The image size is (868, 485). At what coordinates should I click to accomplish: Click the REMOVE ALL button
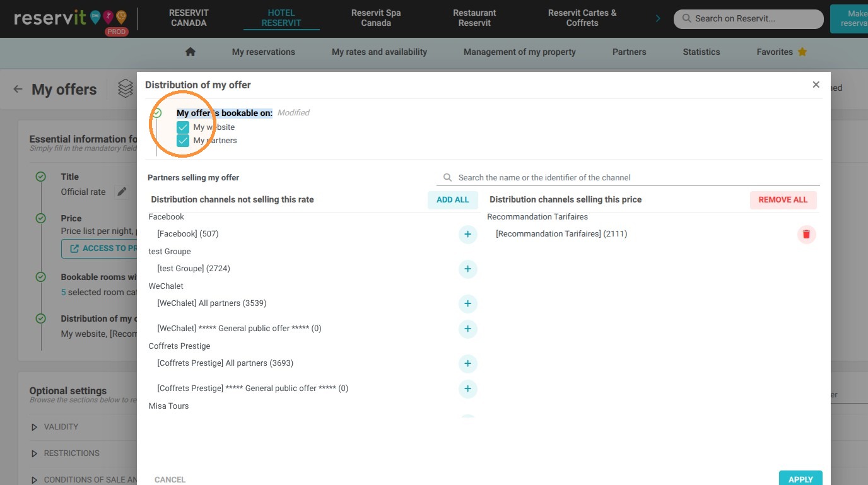pos(783,200)
